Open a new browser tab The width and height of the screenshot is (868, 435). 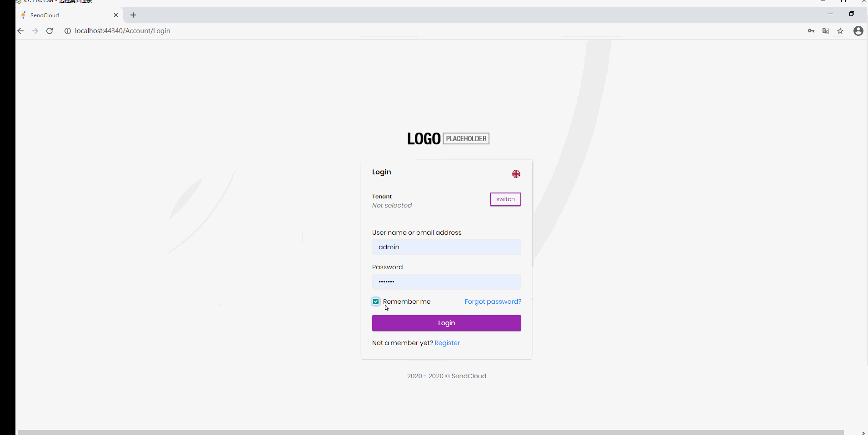[133, 15]
